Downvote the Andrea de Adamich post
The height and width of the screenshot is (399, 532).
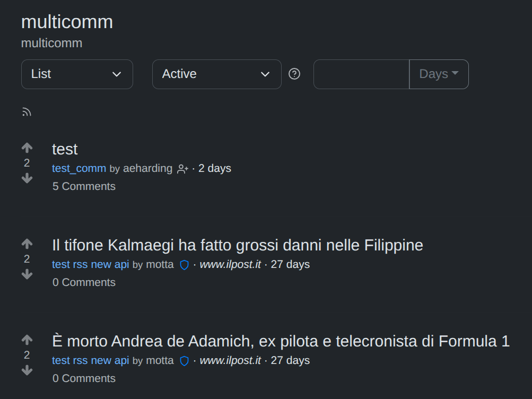tap(27, 370)
